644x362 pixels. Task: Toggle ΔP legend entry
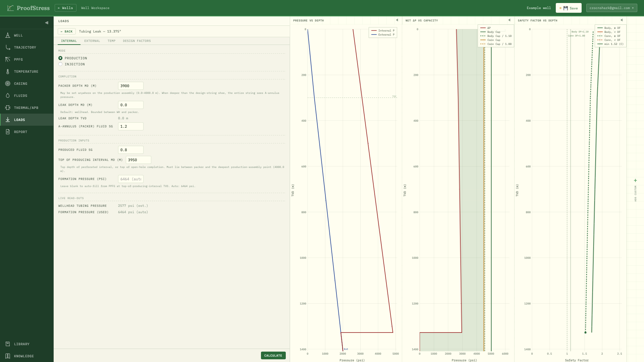(486, 28)
